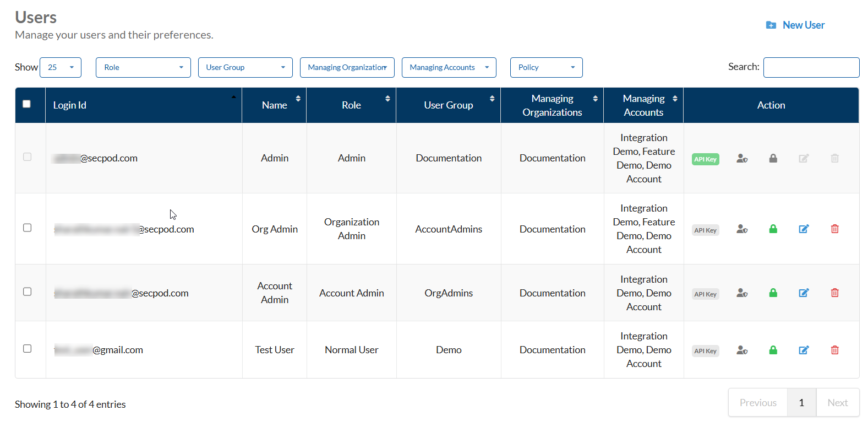Expand the User Group filter dropdown
Screen dimensions: 868x421
point(245,68)
